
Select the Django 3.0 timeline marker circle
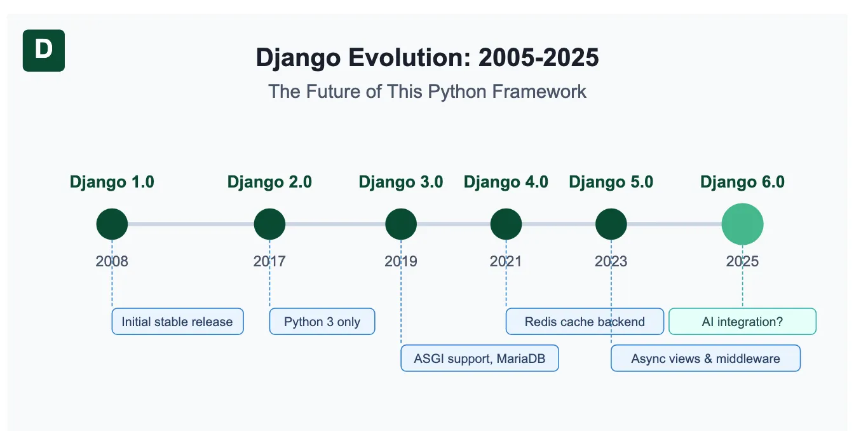[x=401, y=224]
